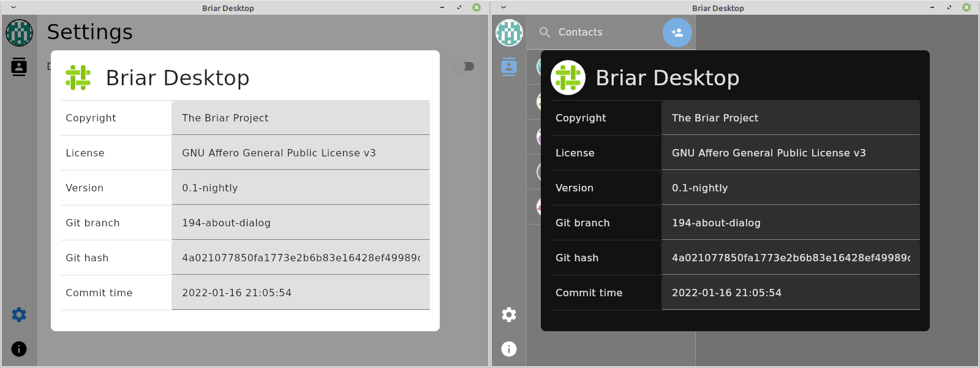Click the about info icon in the dark window
980x368 pixels.
509,349
